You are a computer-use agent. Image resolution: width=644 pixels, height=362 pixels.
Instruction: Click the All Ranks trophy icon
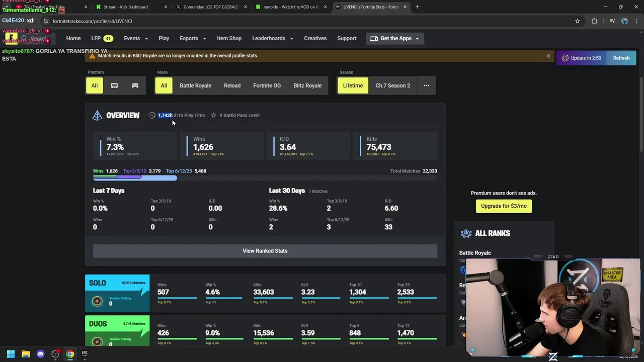(466, 233)
